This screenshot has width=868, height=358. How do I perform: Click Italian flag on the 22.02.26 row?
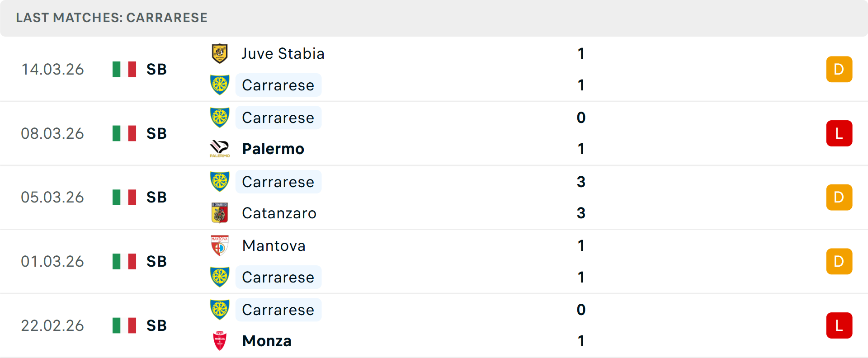124,325
